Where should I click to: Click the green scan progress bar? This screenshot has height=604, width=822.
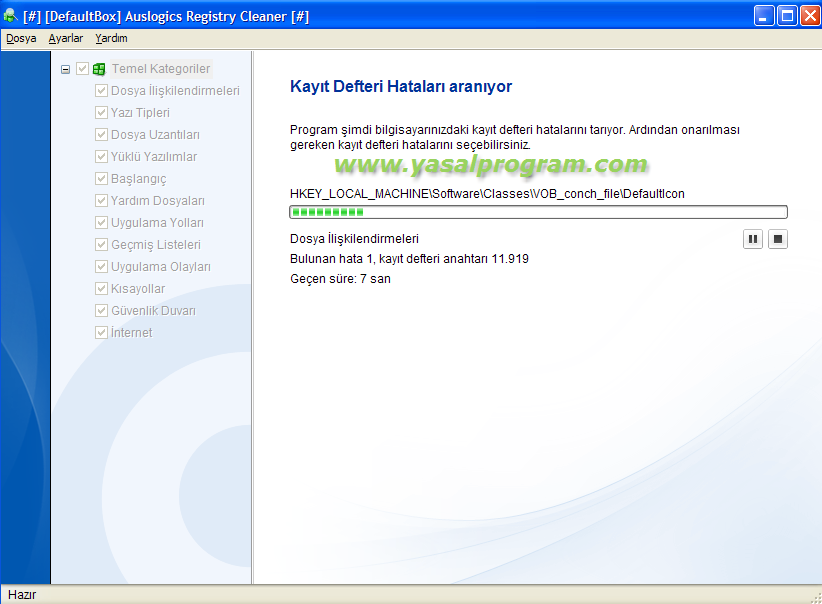tap(538, 212)
